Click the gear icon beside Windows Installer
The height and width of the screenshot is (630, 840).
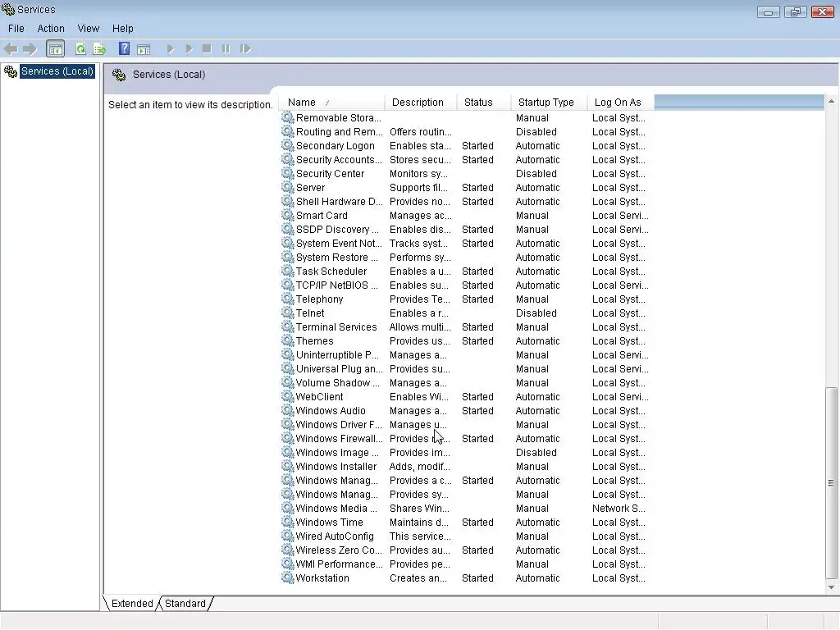click(x=288, y=466)
